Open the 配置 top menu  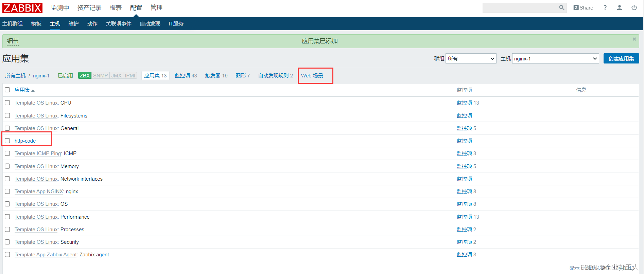[x=136, y=8]
